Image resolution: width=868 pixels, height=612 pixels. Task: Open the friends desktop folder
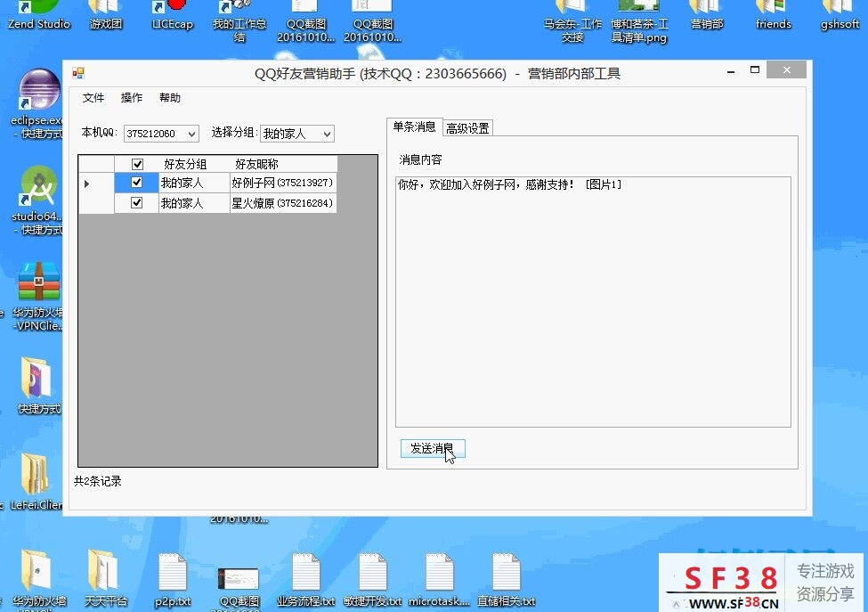click(774, 15)
